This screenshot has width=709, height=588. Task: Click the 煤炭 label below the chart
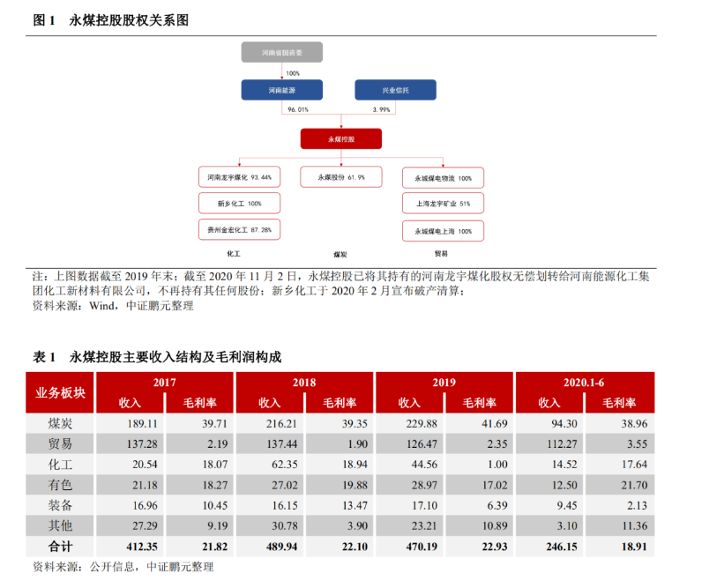pos(340,255)
